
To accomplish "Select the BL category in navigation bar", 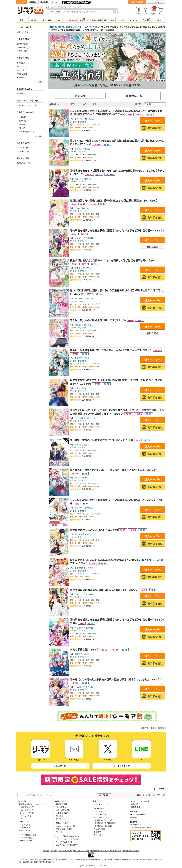I will click(x=59, y=20).
